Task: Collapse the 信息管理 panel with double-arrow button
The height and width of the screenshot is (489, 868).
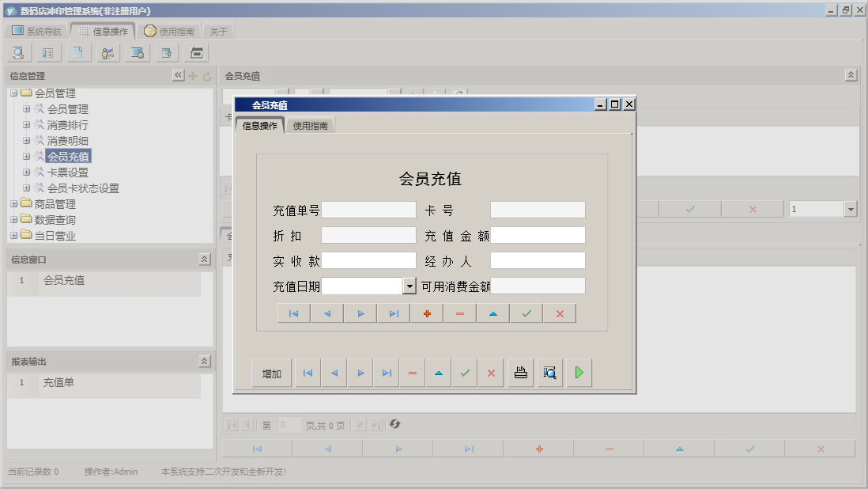Action: (178, 76)
